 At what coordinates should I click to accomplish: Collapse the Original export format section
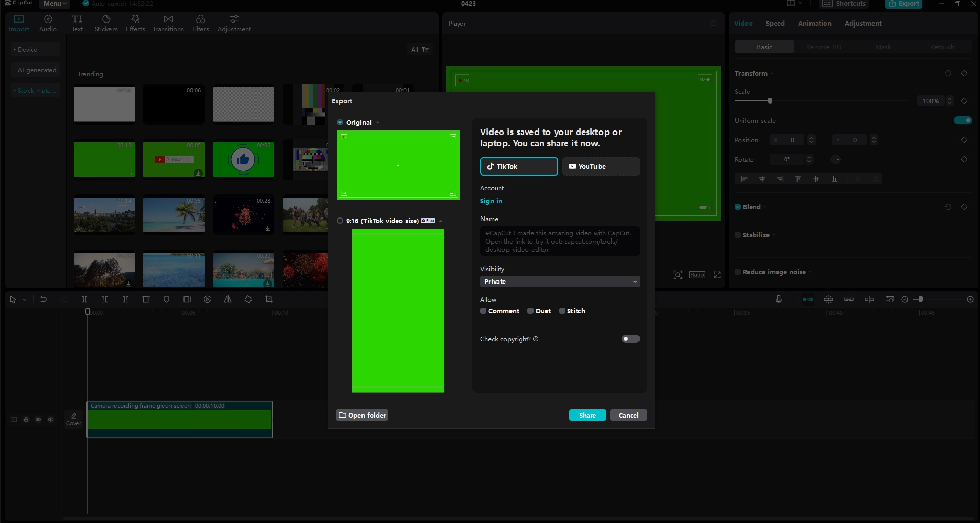click(377, 122)
